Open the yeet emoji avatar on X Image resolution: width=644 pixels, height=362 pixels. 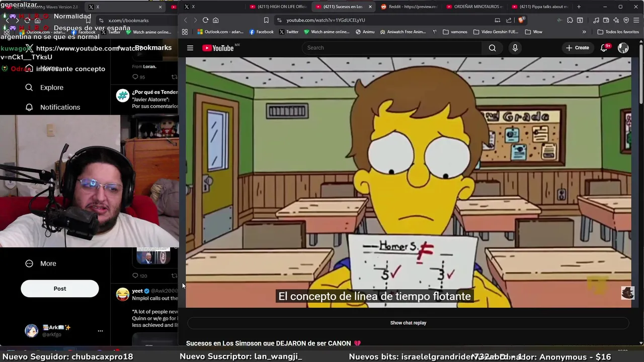[x=122, y=294]
